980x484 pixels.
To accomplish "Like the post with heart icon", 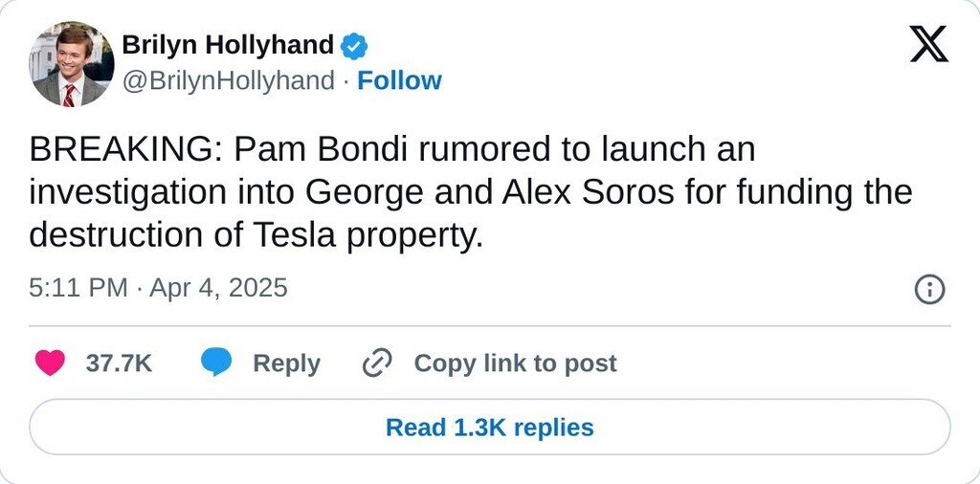I will (50, 363).
